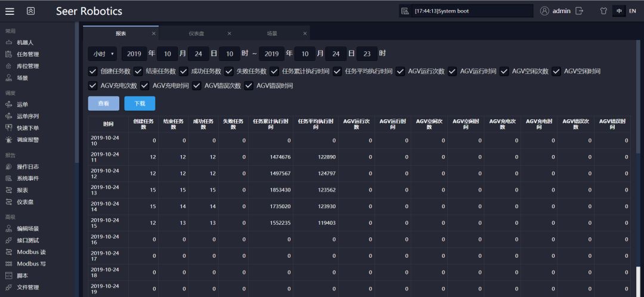This screenshot has width=644, height=297.
Task: Uncheck the 创建任务数 checkbox
Action: [92, 71]
